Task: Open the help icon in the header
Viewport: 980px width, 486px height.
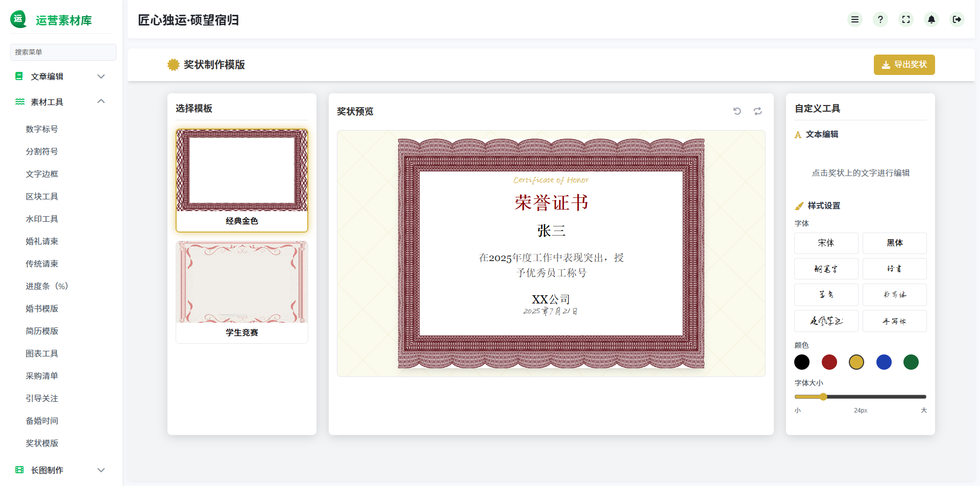Action: [880, 19]
